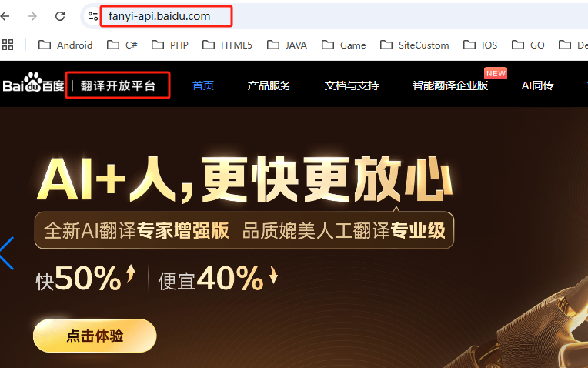Viewport: 588px width, 368px height.
Task: Open the 产品服务 menu
Action: pyautogui.click(x=269, y=85)
